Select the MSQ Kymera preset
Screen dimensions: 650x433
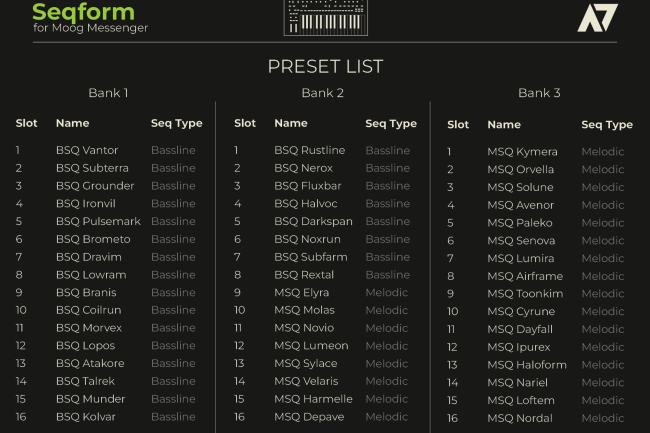point(522,152)
